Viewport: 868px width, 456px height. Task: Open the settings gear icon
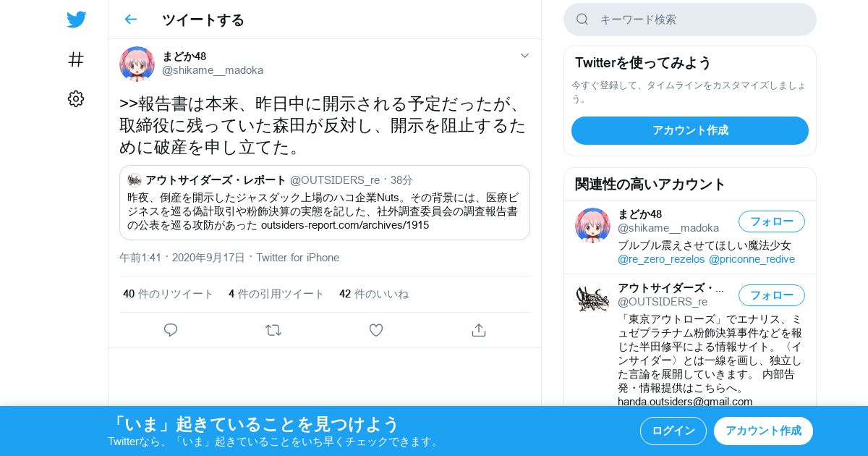click(x=76, y=99)
